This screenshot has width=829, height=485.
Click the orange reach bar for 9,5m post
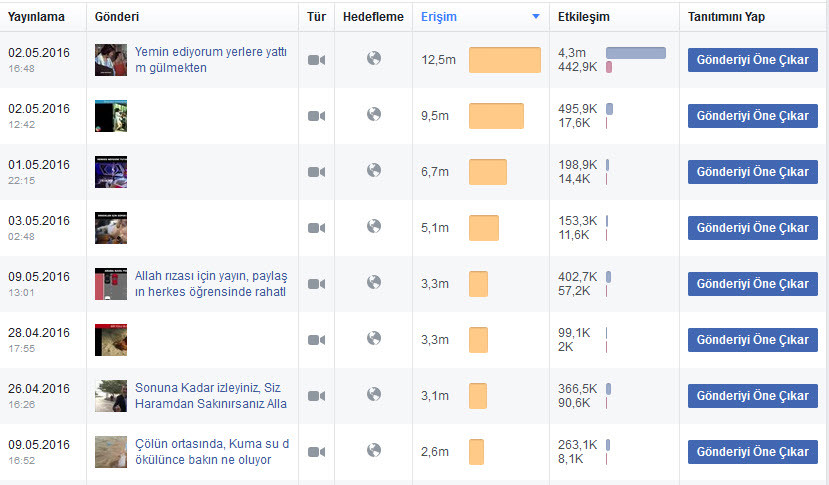(496, 116)
